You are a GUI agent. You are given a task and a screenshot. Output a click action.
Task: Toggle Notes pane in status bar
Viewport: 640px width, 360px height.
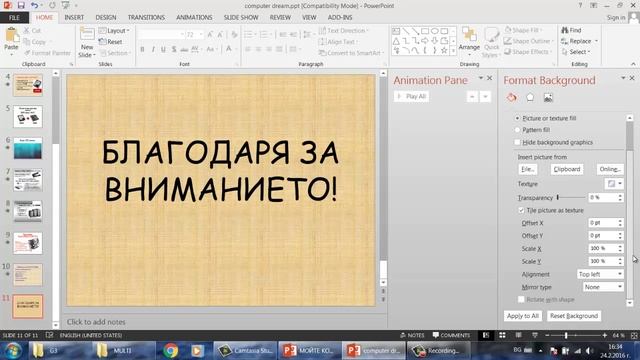(412, 335)
